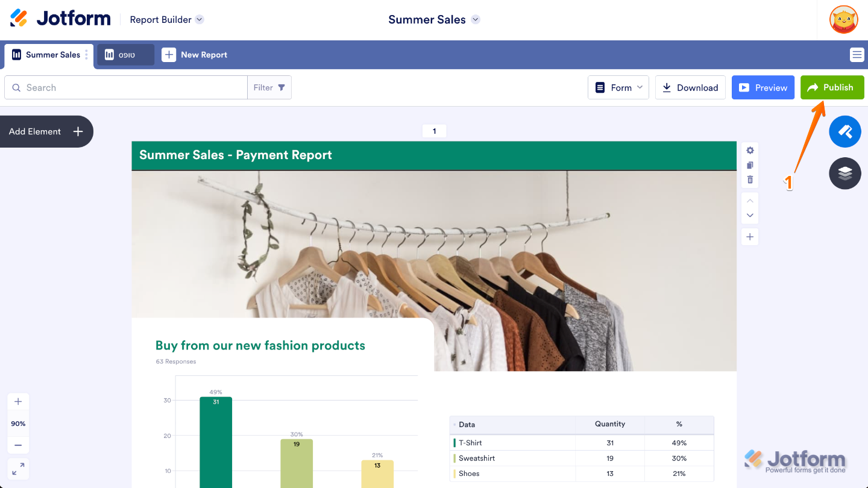Open the Filter options

(269, 87)
